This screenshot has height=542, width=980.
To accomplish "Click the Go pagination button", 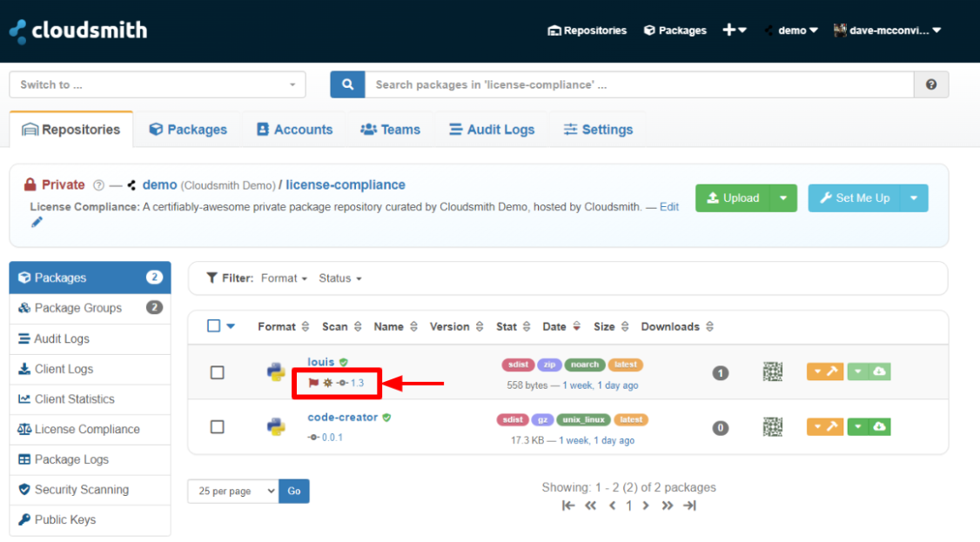I will (x=294, y=491).
